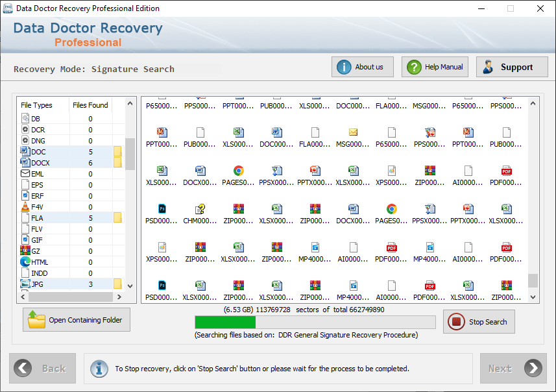
Task: Click file types list scroll down arrow
Action: click(x=130, y=286)
